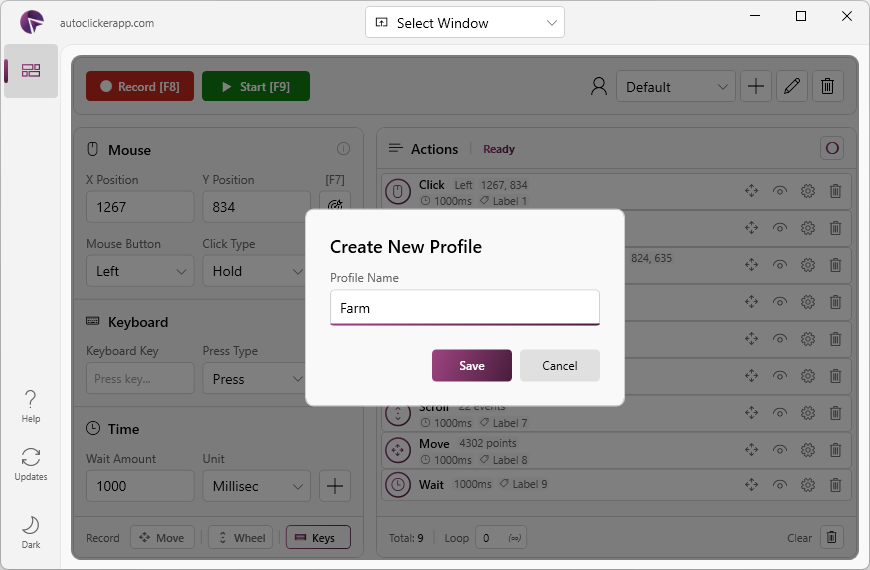
Task: Delete the 824, 635 action row
Action: coord(835,265)
